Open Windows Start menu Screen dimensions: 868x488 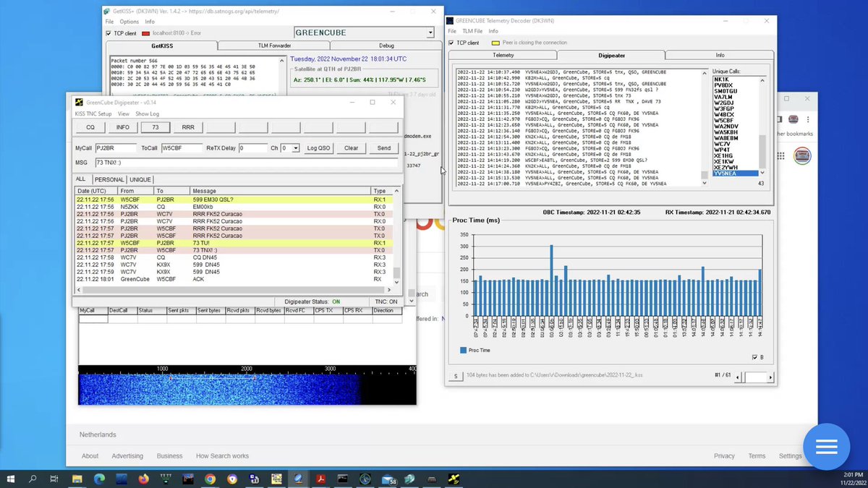click(10, 479)
